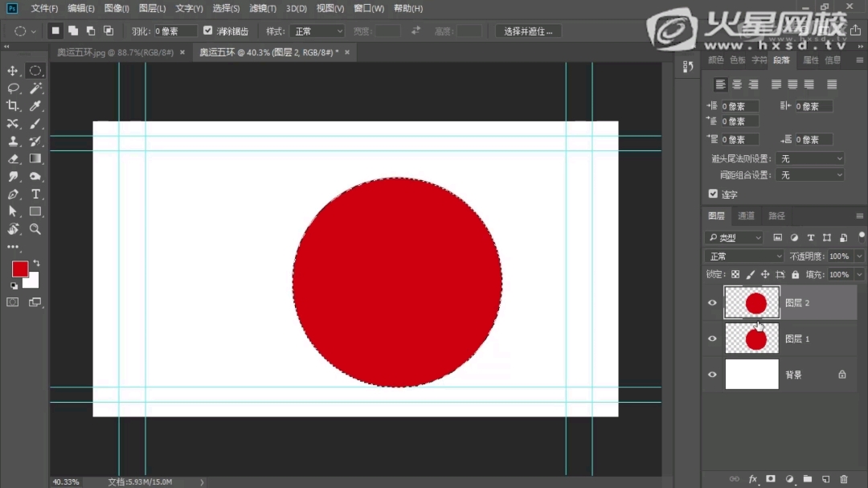868x488 pixels.
Task: Select the Lasso tool
Action: pos(13,88)
